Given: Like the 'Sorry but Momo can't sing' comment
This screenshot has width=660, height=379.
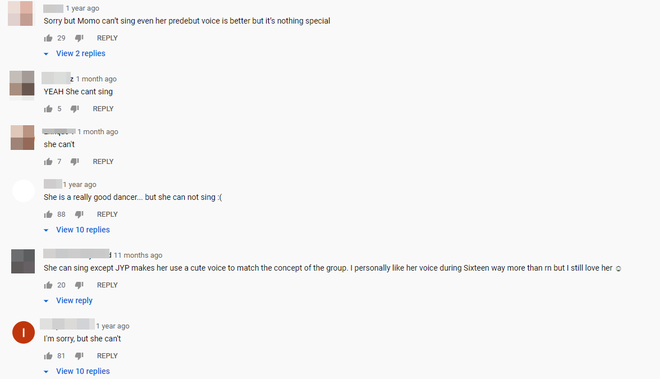Looking at the screenshot, I should click(48, 38).
